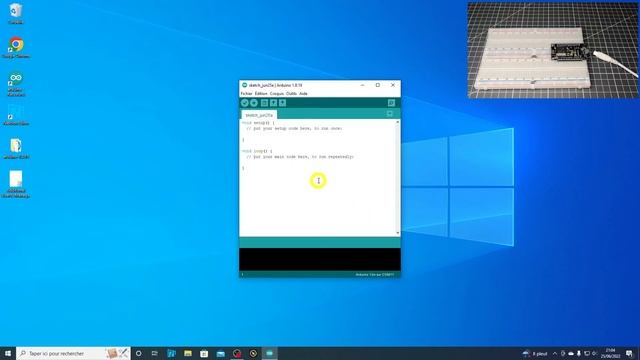
Task: Open the Mail app from the taskbar
Action: click(x=221, y=353)
